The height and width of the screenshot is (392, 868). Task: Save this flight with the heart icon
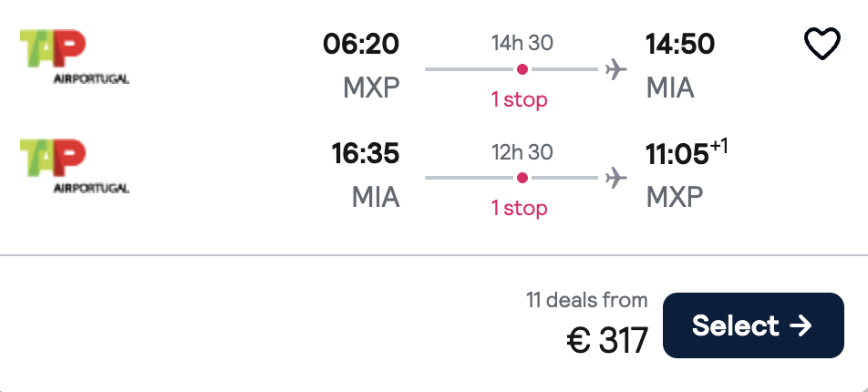click(x=821, y=44)
